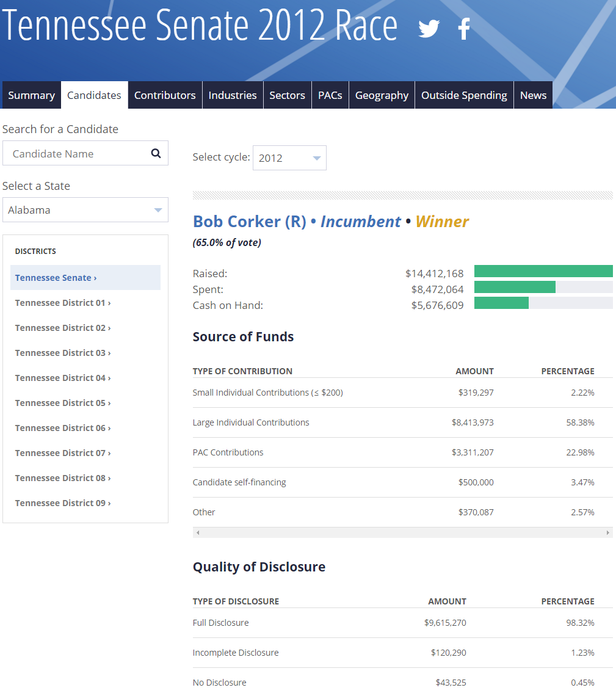The width and height of the screenshot is (616, 696).
Task: Select Tennessee District 05 link
Action: [62, 403]
